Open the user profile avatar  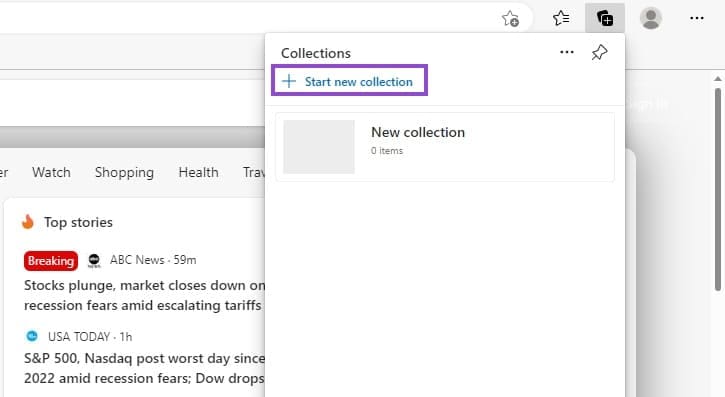coord(651,18)
